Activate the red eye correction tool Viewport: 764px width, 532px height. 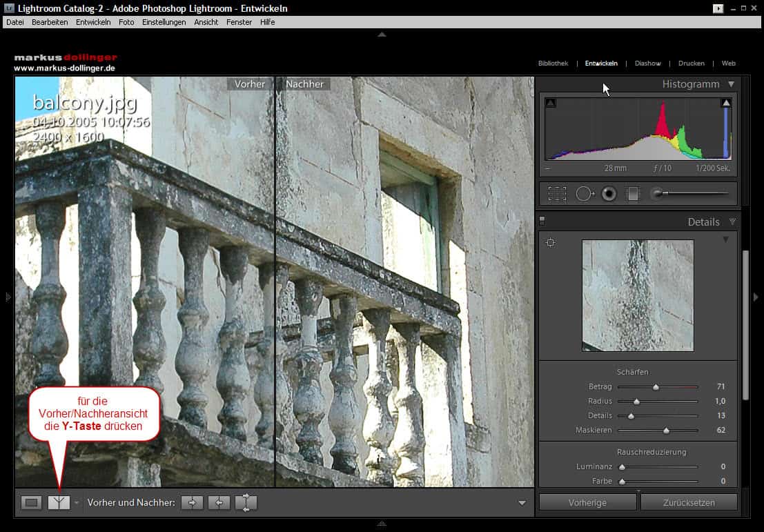click(608, 194)
